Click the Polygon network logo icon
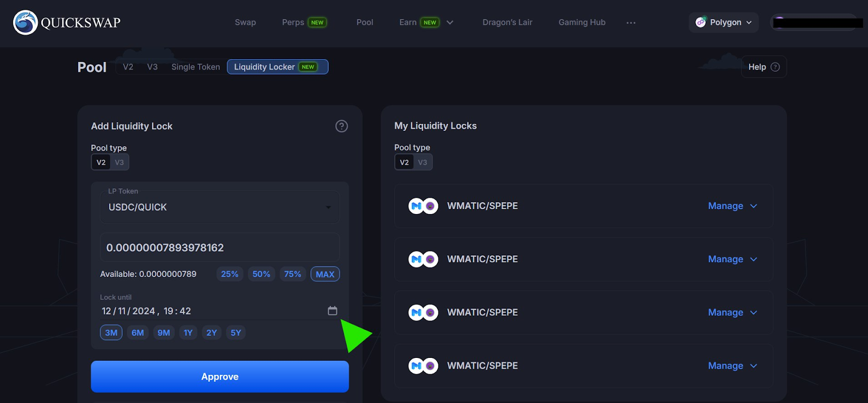This screenshot has width=868, height=403. [x=701, y=22]
